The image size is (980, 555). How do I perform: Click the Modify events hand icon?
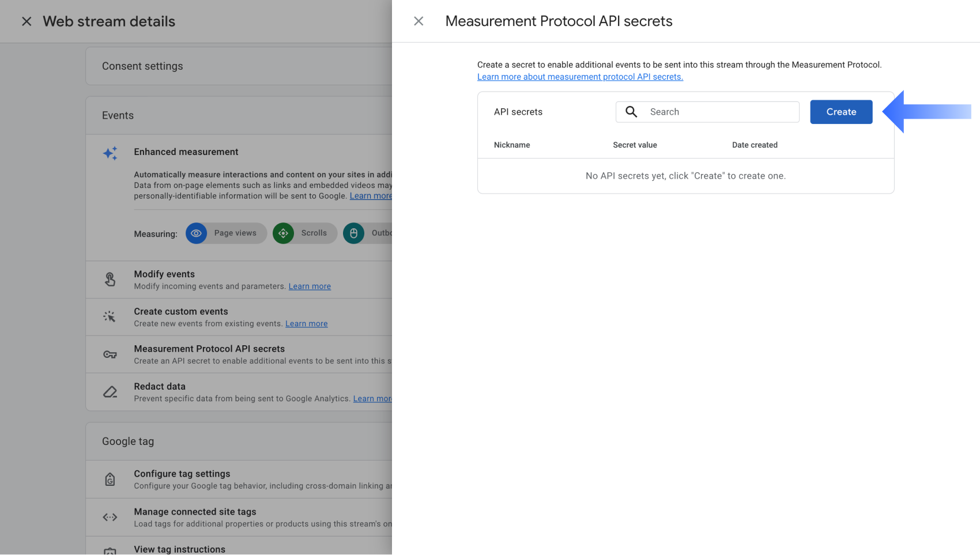coord(110,280)
